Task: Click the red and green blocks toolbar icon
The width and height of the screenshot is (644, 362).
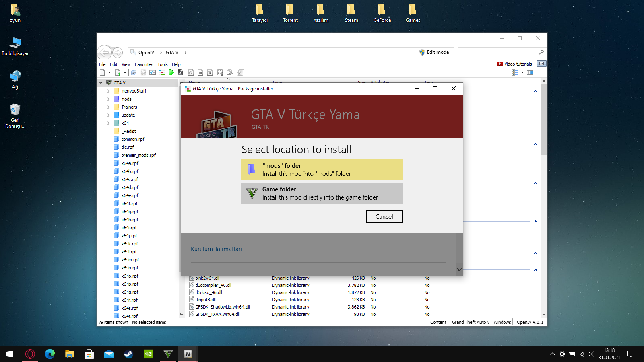Action: click(x=162, y=72)
